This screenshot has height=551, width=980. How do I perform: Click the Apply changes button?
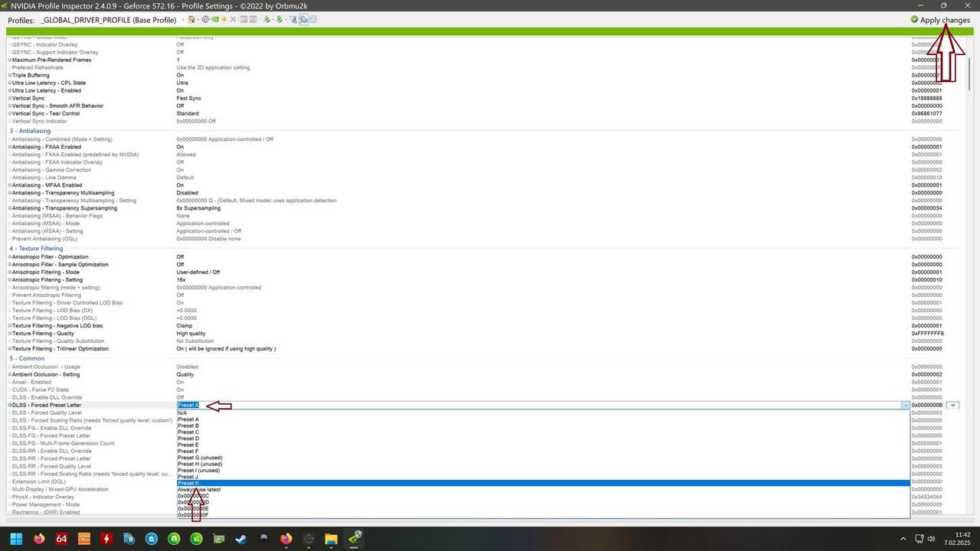pos(940,20)
